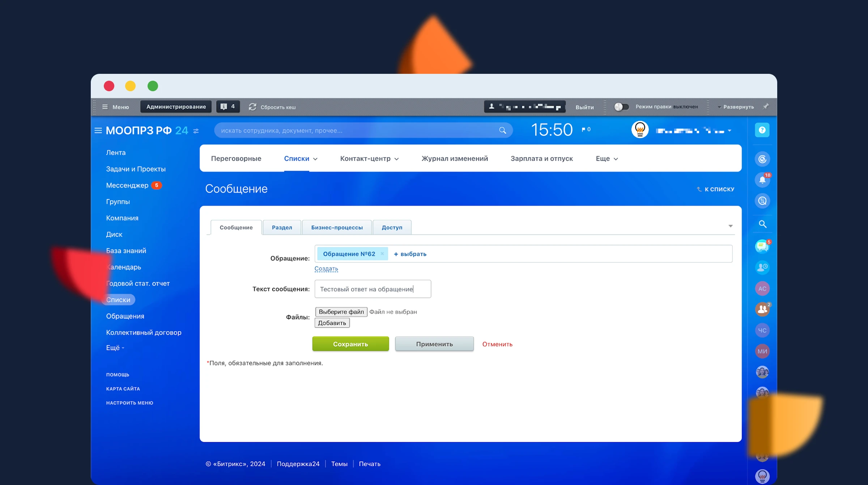Open the Доступ tab
Viewport: 868px width, 485px height.
[392, 227]
